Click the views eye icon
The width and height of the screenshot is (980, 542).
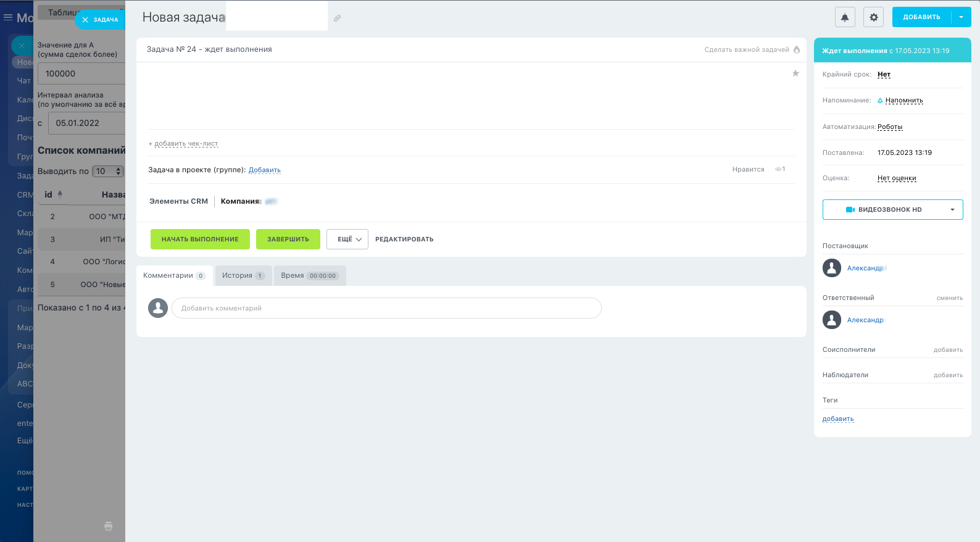(x=779, y=169)
